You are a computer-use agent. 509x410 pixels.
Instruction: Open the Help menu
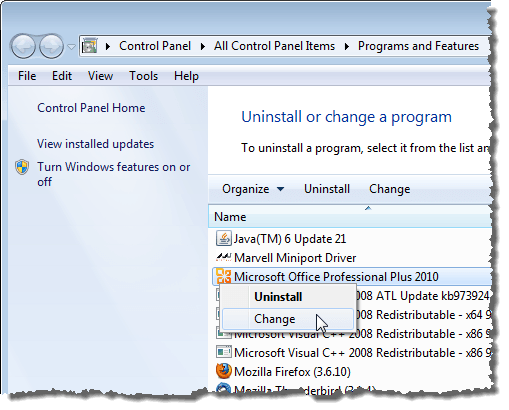[186, 76]
